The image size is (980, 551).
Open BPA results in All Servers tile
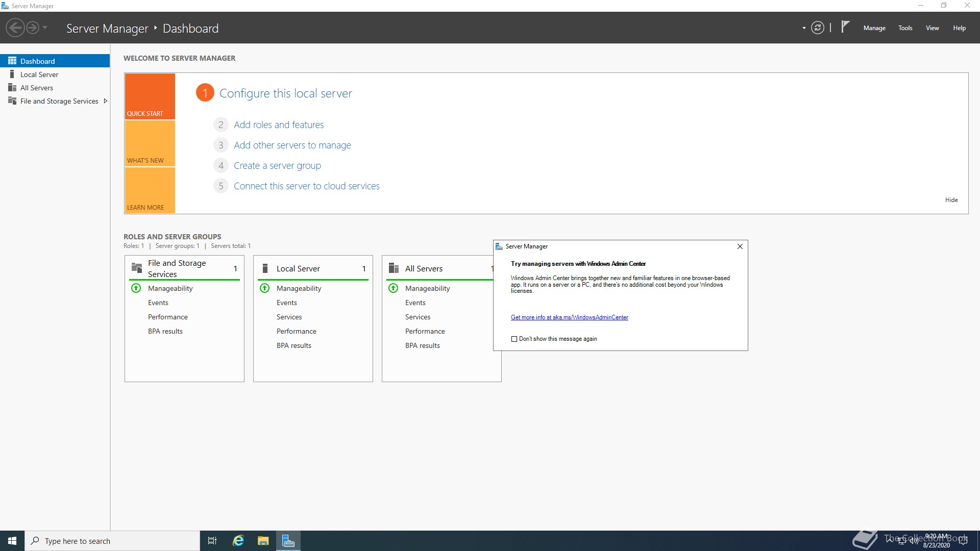tap(422, 345)
